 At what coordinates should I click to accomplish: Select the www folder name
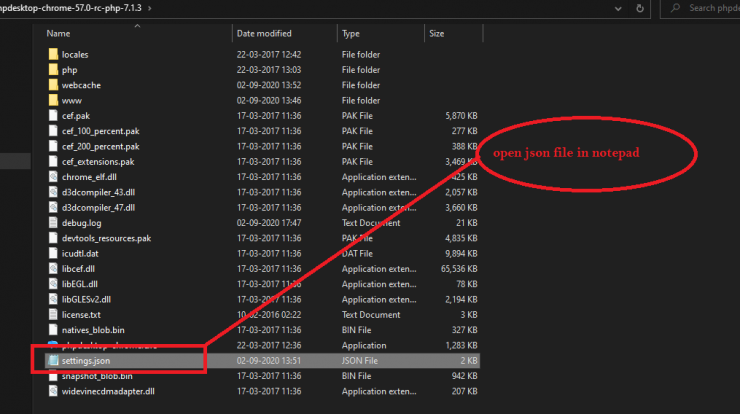tap(72, 101)
